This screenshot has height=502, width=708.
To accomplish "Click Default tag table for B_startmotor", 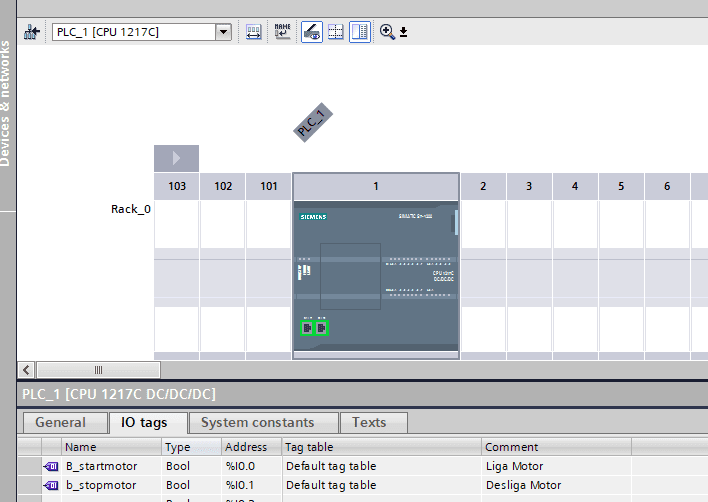I will pyautogui.click(x=382, y=466).
